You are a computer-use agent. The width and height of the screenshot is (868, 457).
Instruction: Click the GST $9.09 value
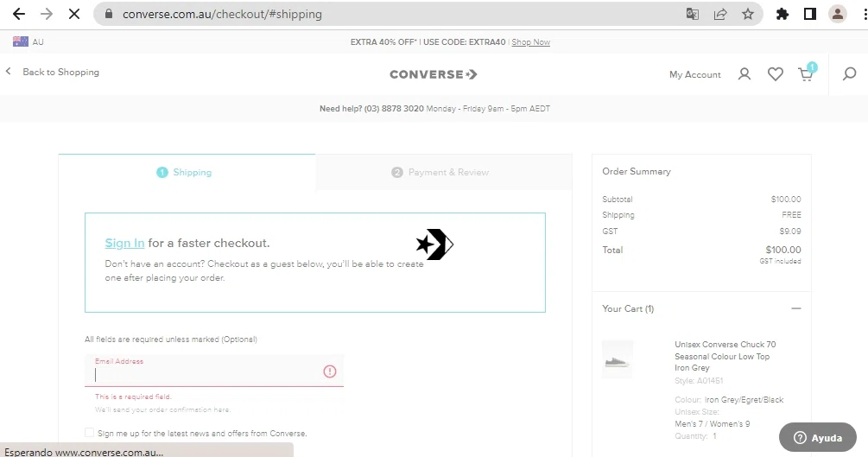click(790, 231)
